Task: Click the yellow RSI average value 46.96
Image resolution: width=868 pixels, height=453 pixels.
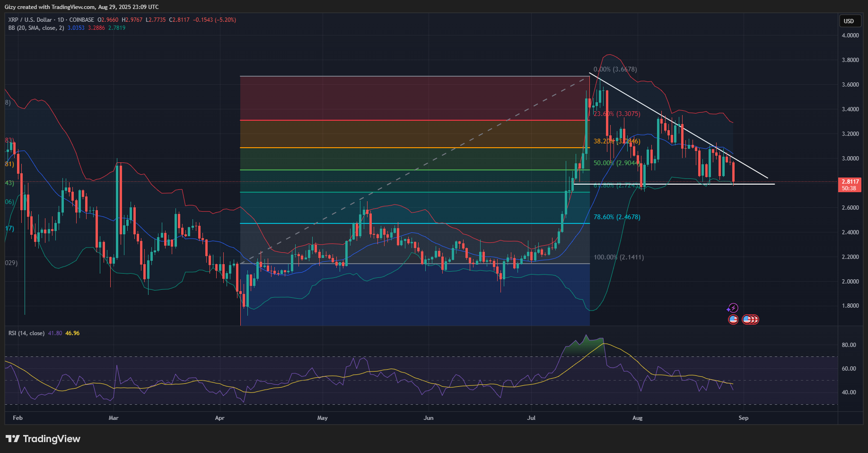Action: point(72,333)
